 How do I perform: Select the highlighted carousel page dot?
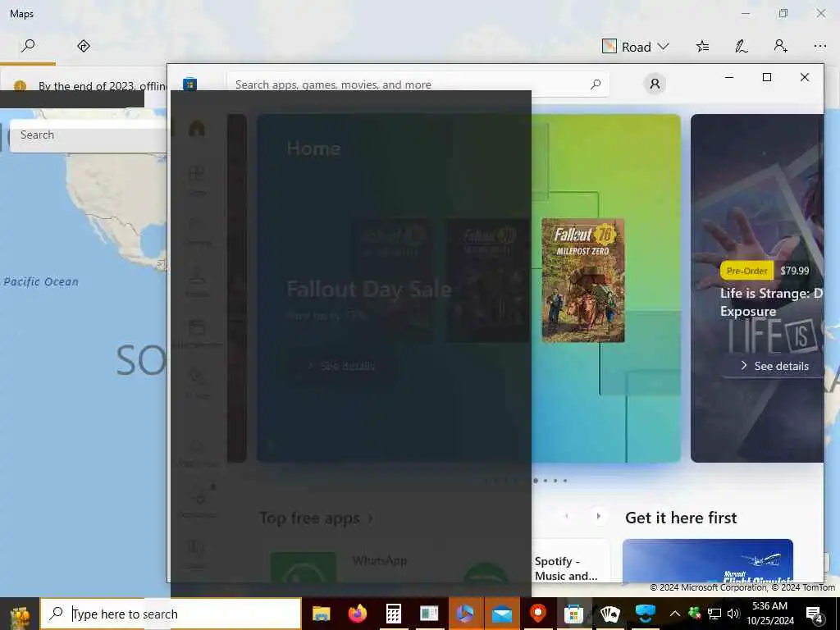pyautogui.click(x=535, y=481)
